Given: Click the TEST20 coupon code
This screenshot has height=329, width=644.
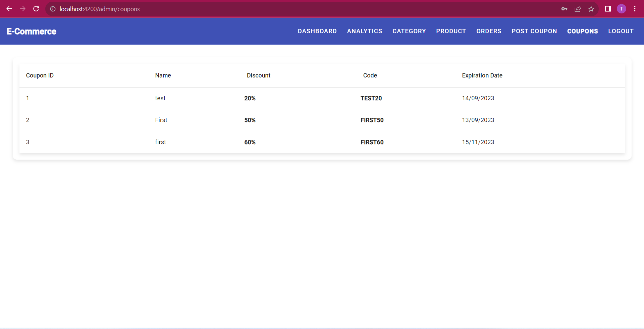Looking at the screenshot, I should click(x=371, y=98).
